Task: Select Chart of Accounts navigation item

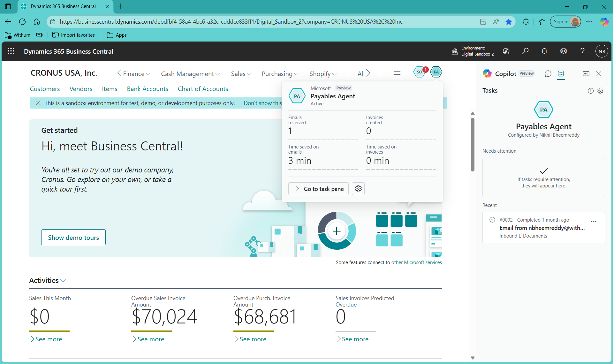Action: tap(203, 89)
